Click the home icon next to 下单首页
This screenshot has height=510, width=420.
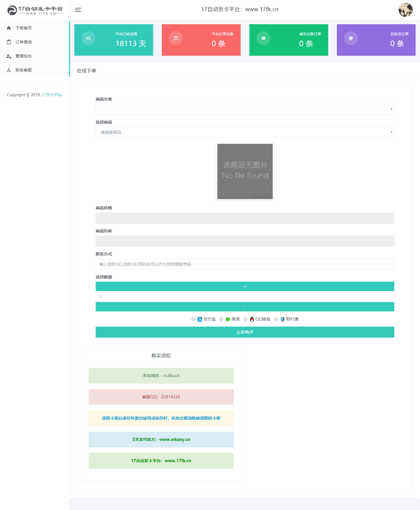(x=9, y=28)
